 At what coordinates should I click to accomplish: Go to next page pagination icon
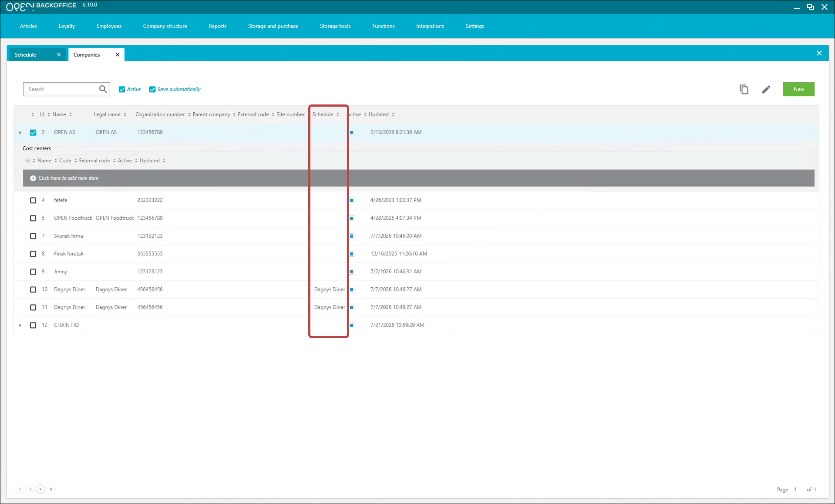(40, 489)
